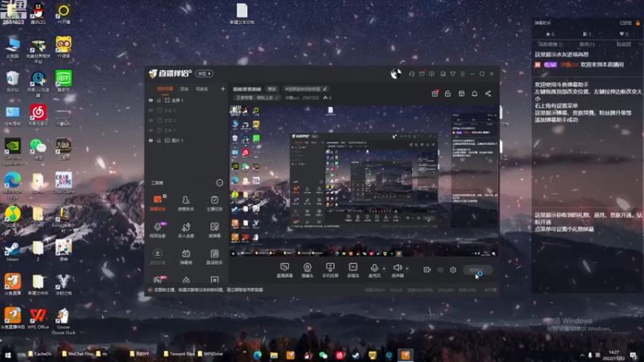Select the 文本 3 source row
The height and width of the screenshot is (362, 644).
point(186,110)
